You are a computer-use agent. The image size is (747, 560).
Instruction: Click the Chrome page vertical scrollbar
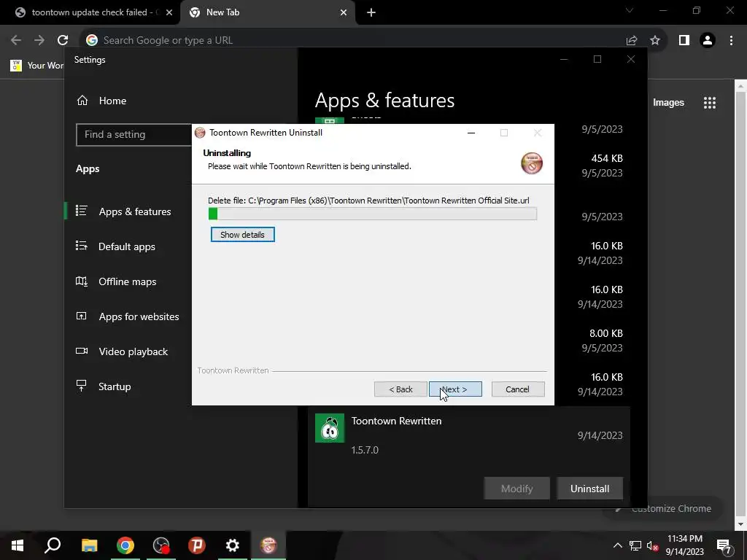tap(741, 305)
